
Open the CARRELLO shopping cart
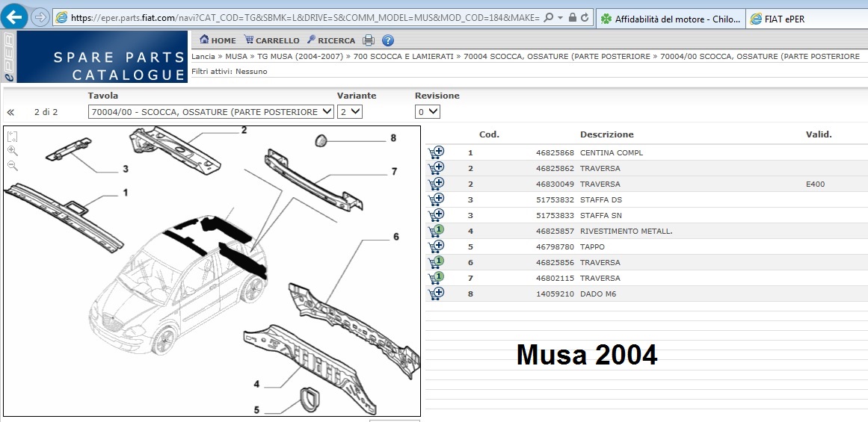[272, 40]
